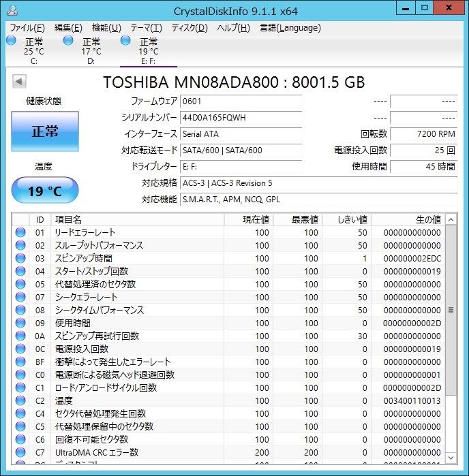Open the 機能(U) menu
469x476 pixels.
coord(107,28)
